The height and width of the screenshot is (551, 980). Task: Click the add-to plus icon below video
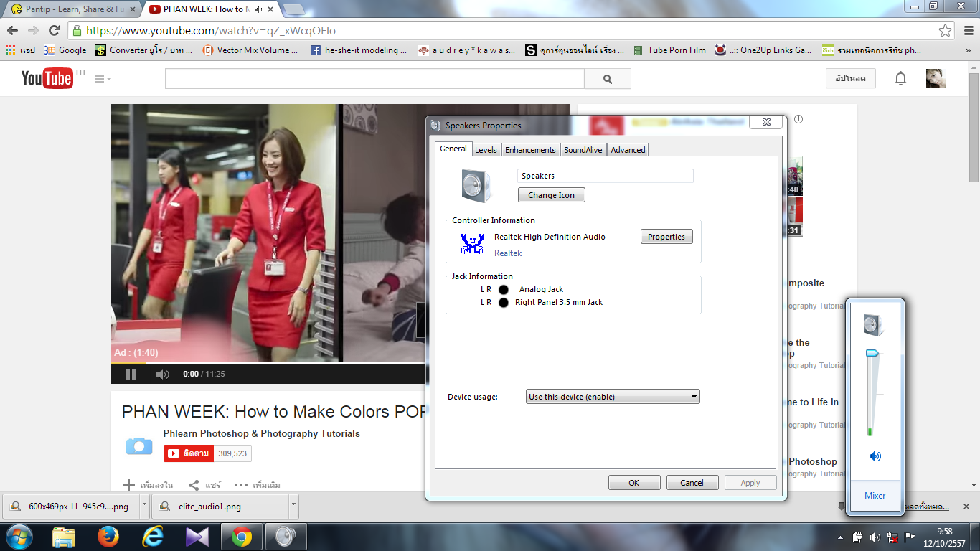pyautogui.click(x=129, y=485)
